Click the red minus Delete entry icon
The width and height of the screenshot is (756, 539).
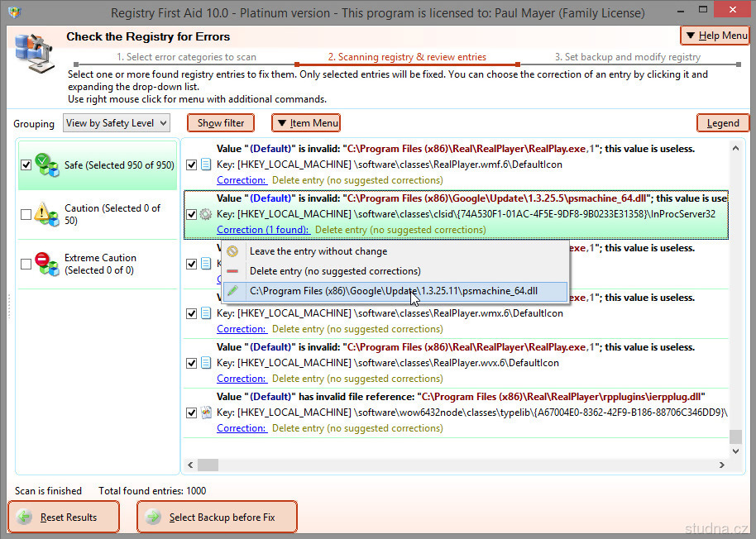232,271
